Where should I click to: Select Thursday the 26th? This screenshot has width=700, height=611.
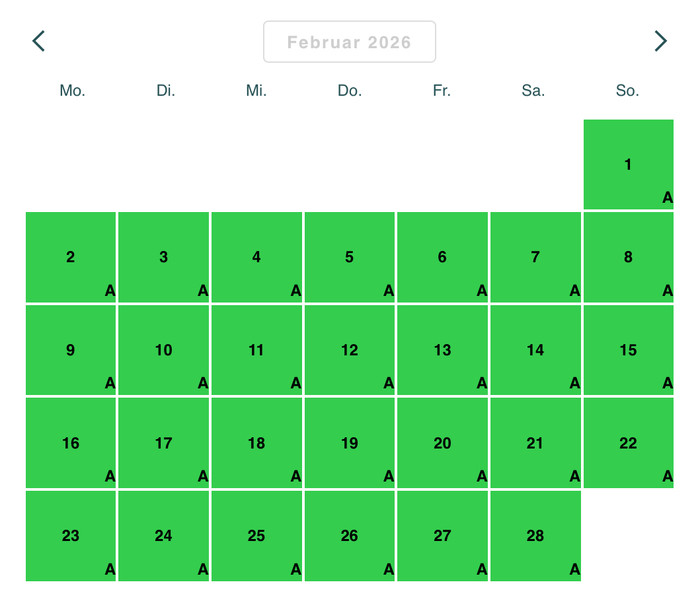(350, 536)
